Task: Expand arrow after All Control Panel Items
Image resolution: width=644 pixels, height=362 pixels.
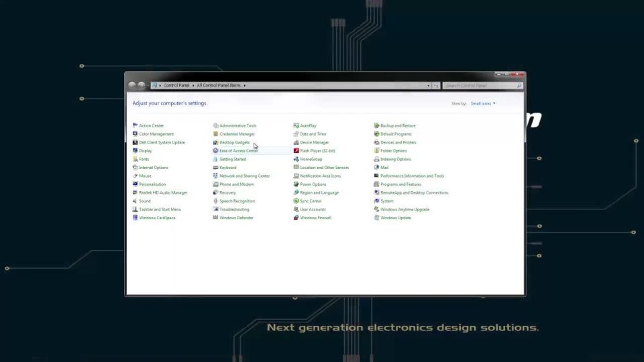Action: (x=245, y=85)
